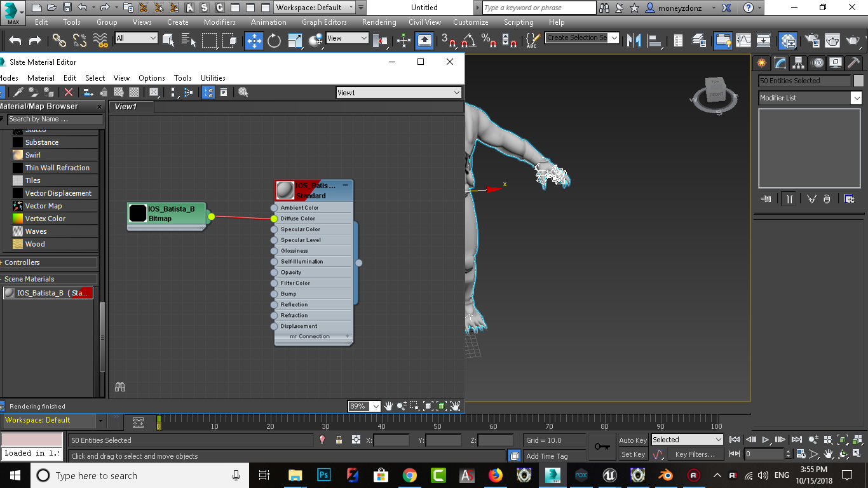The image size is (868, 488).
Task: Open the View1 view dropdown
Action: pyautogui.click(x=398, y=93)
